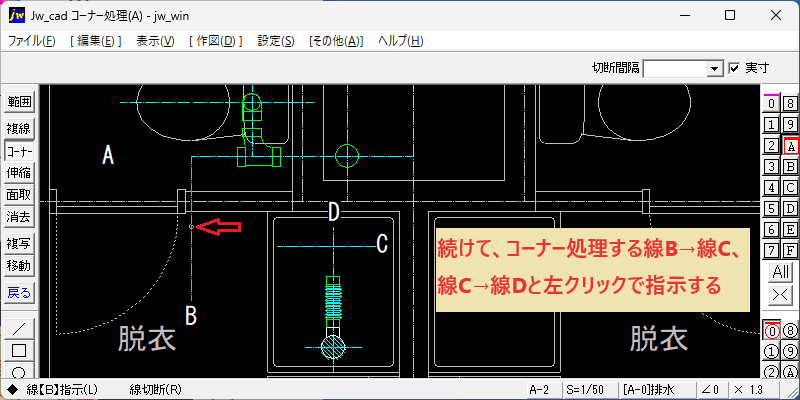The height and width of the screenshot is (400, 800).
Task: Toggle layer group square 8
Action: tap(790, 104)
